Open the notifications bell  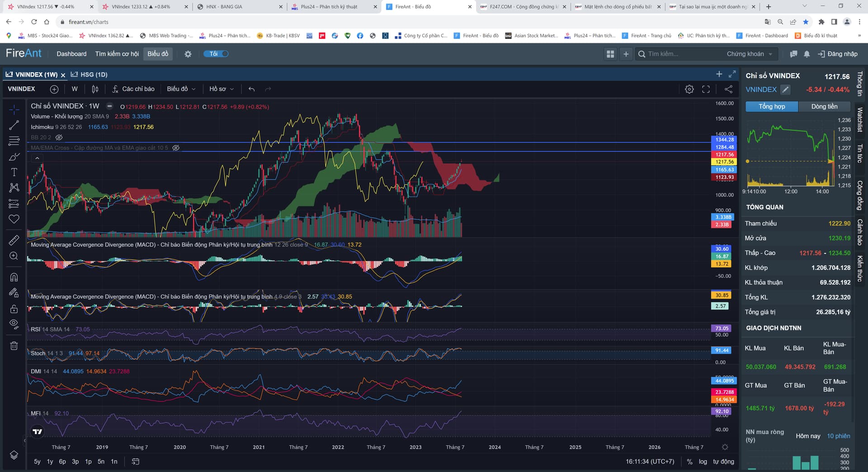pyautogui.click(x=807, y=54)
